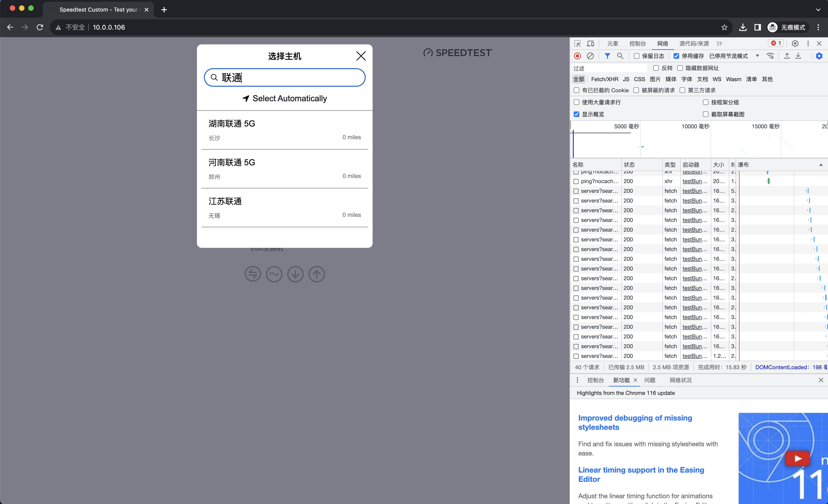Check the 截取屏幕截图 option

[706, 114]
